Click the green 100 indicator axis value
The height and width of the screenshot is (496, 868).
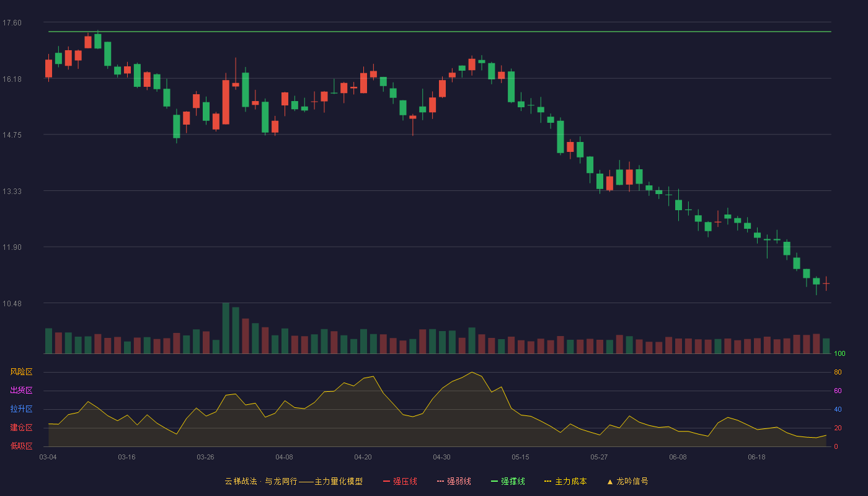[840, 354]
